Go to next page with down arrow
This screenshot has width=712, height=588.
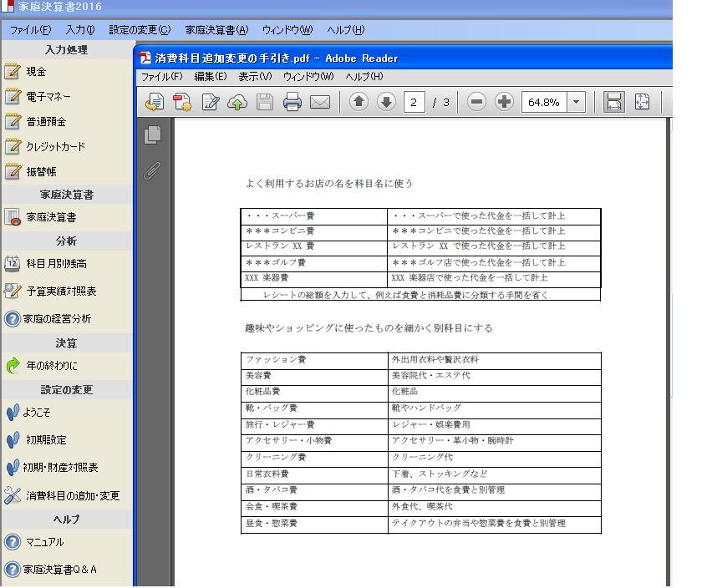point(386,102)
